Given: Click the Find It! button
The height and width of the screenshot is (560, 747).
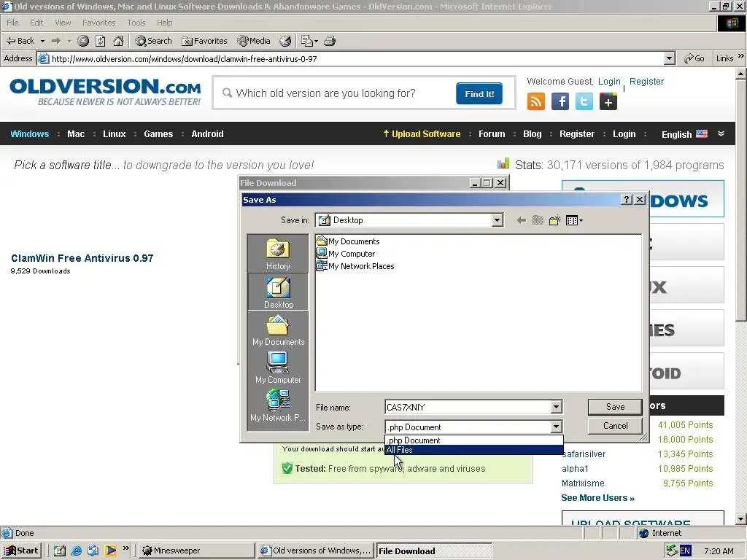Looking at the screenshot, I should tap(479, 94).
